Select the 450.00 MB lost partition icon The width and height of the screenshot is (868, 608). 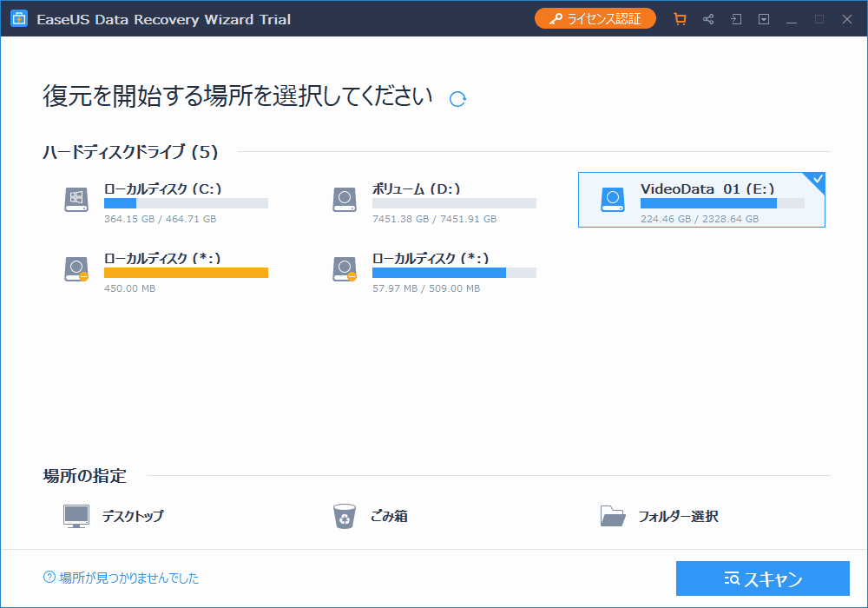[76, 269]
